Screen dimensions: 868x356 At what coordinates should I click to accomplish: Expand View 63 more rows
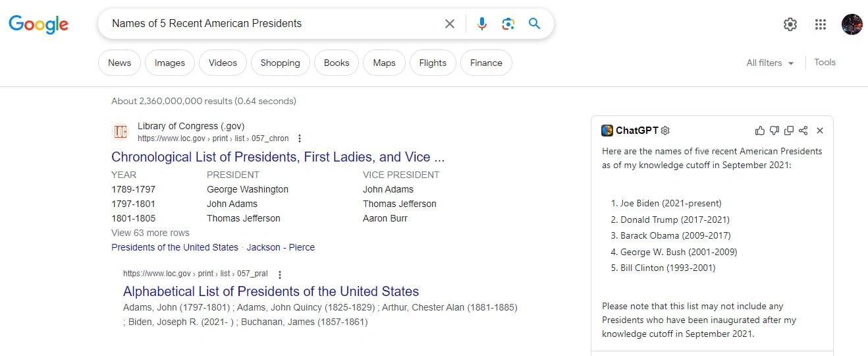tap(150, 233)
